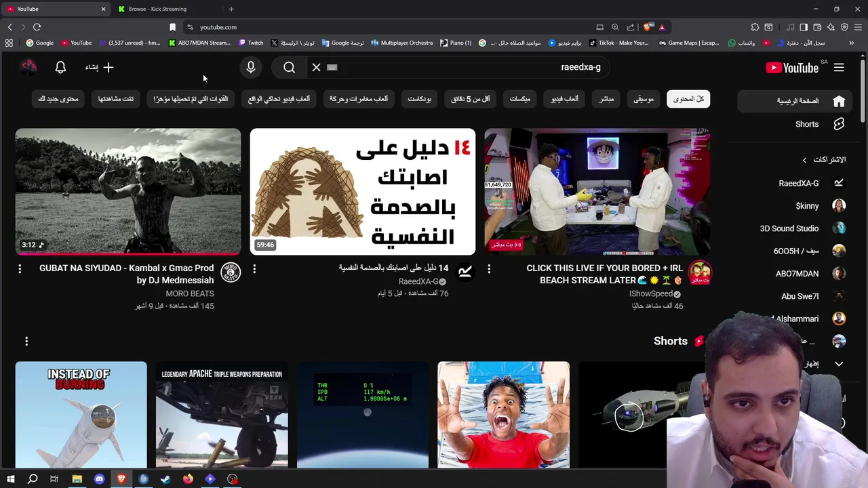The width and height of the screenshot is (868, 488).
Task: Open File Explorer from the taskbar
Action: click(x=77, y=479)
